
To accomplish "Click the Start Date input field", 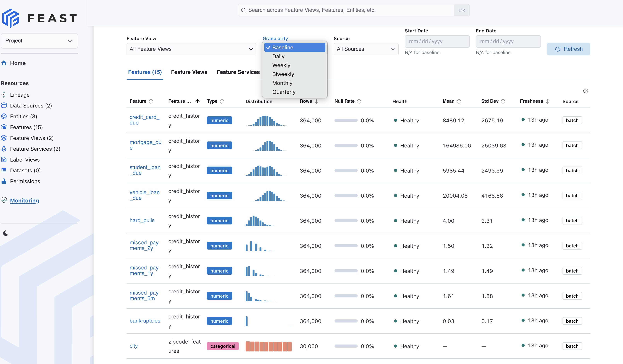I will click(437, 41).
